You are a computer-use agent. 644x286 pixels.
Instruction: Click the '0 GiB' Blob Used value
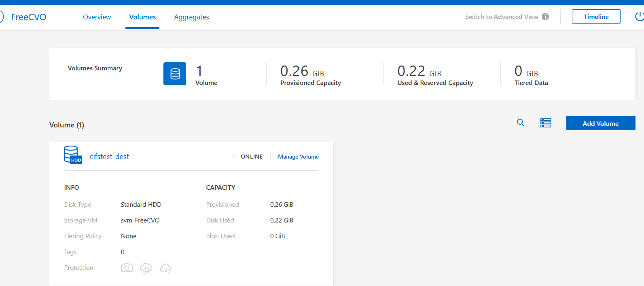(x=278, y=236)
